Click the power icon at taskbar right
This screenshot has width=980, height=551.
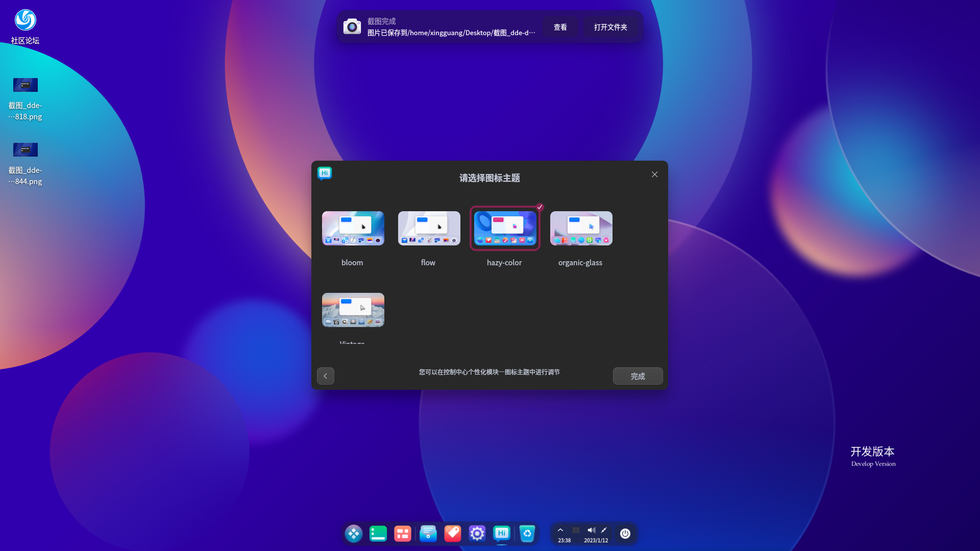click(626, 534)
